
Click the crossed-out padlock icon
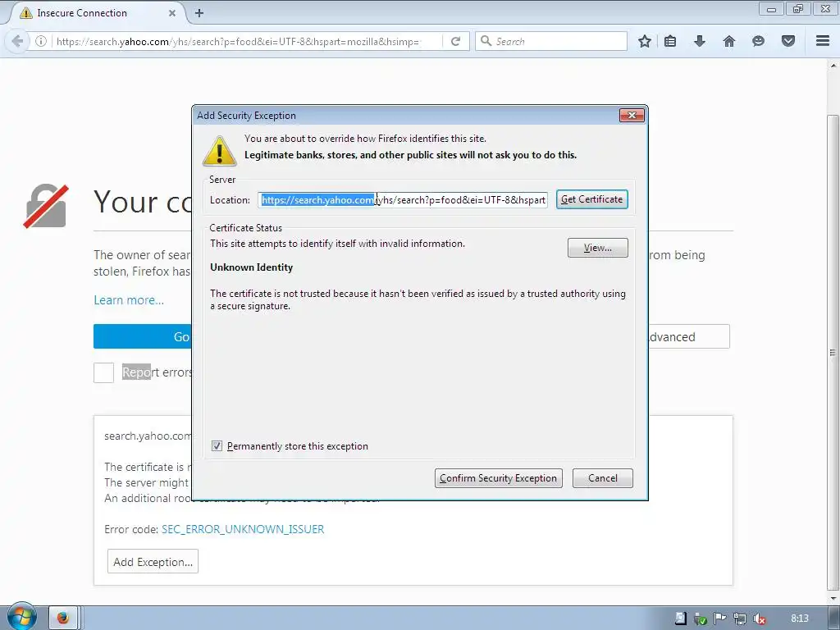click(46, 206)
